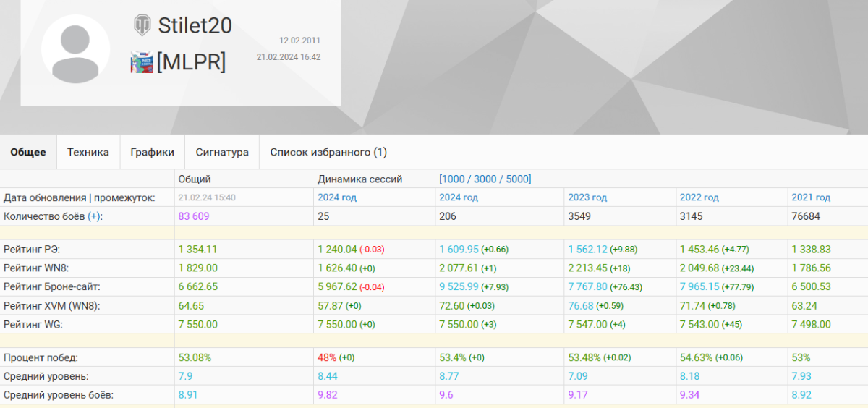Viewport: 868px width, 408px height.
Task: Expand the (+) next to Количество боёв
Action: point(94,216)
